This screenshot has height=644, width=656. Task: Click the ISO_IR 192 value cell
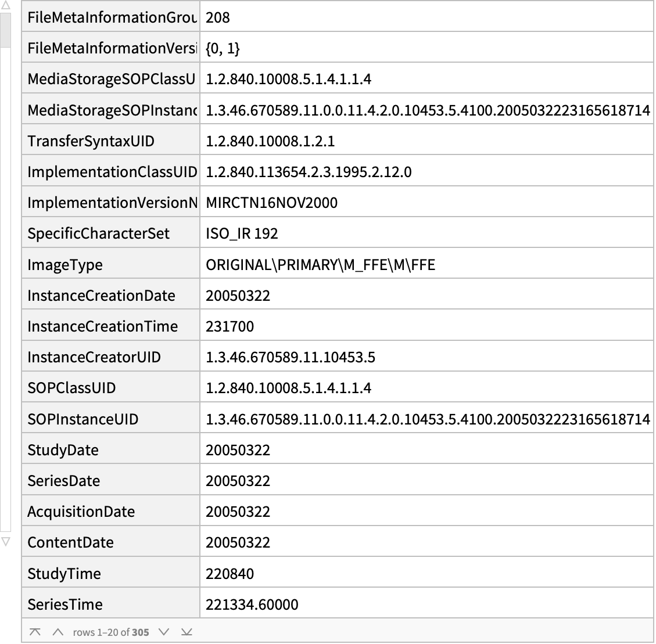(242, 233)
